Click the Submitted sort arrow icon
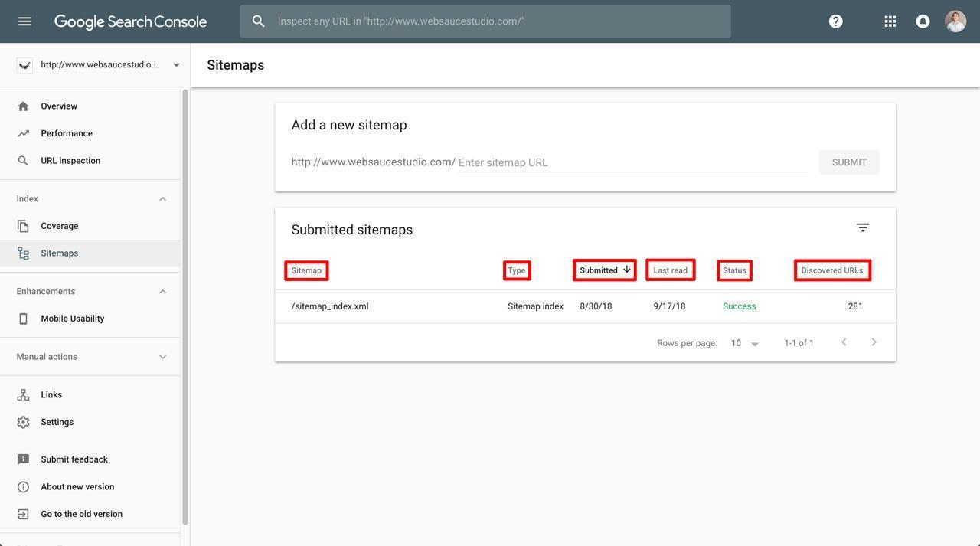Viewport: 980px width, 546px height. pyautogui.click(x=627, y=270)
